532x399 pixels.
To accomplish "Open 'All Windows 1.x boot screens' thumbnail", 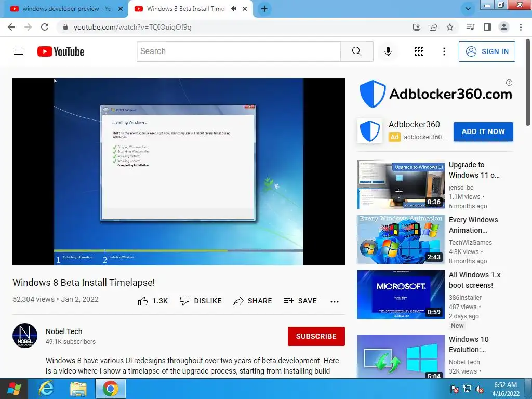I will coord(401,295).
